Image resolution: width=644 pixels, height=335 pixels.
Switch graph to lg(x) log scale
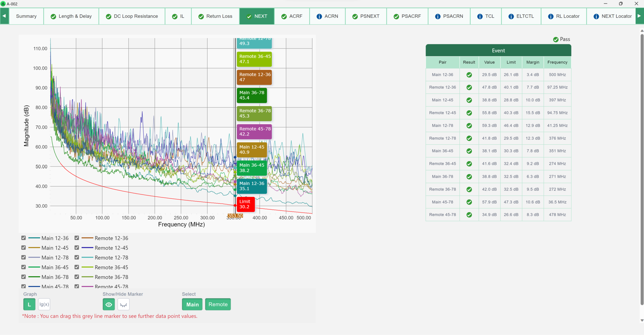pyautogui.click(x=44, y=304)
